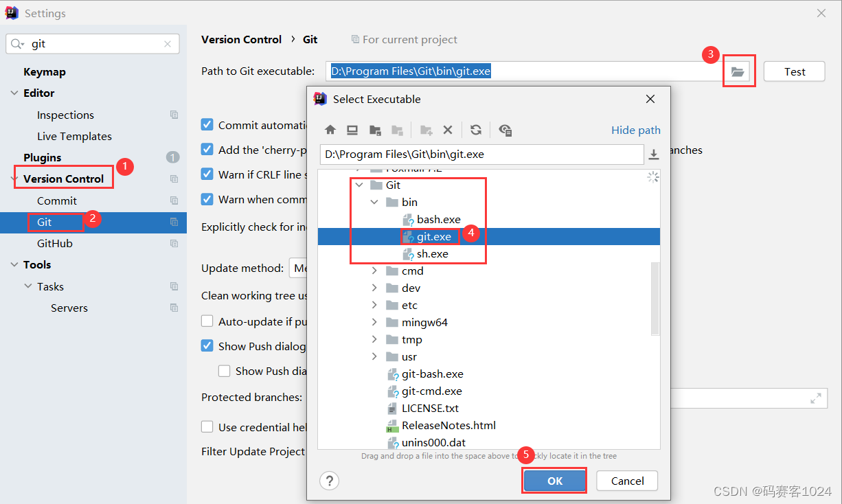The image size is (842, 504).
Task: Click Version Control breadcrumb in header
Action: [x=241, y=39]
